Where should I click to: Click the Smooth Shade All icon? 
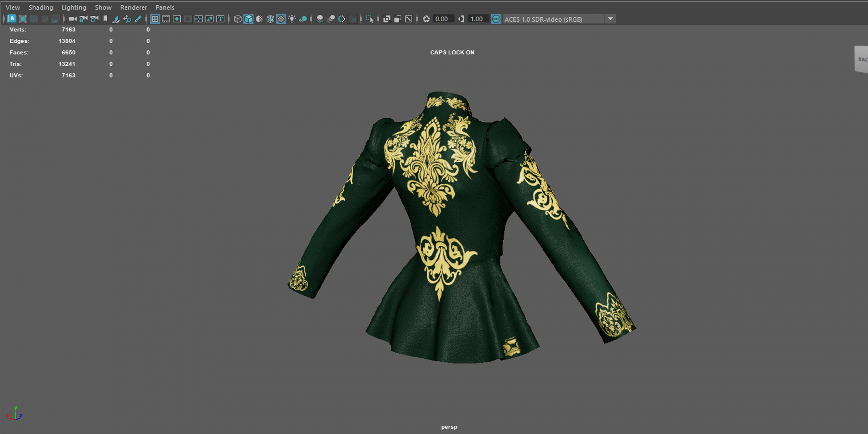coord(248,19)
